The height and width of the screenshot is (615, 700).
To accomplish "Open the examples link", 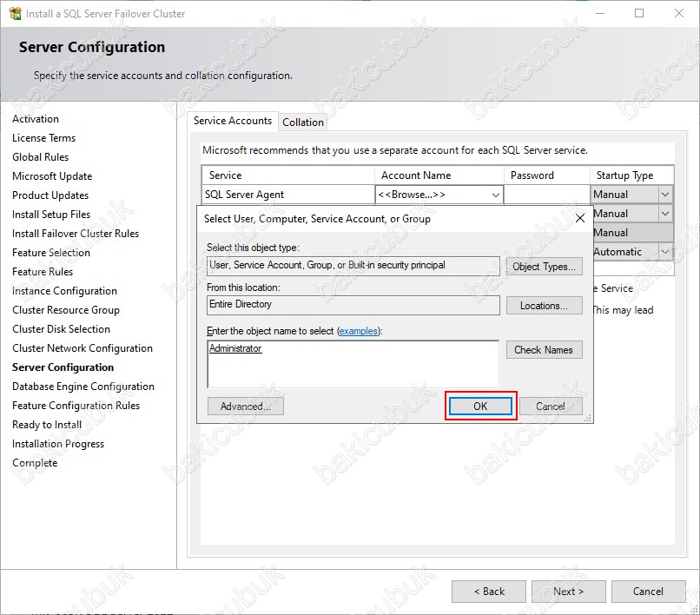I will [x=358, y=331].
